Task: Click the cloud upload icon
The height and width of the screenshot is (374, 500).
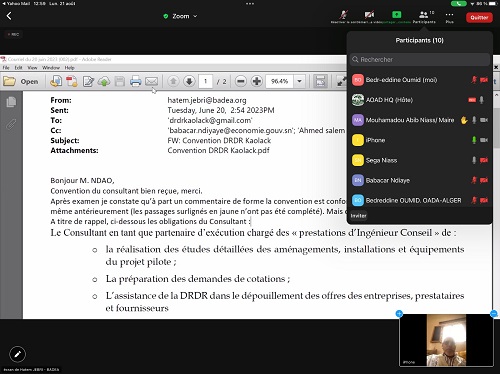Action: coord(104,81)
